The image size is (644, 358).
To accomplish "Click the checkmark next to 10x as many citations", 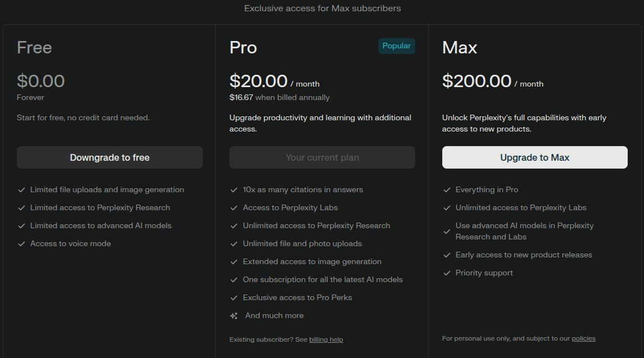I will pyautogui.click(x=234, y=189).
